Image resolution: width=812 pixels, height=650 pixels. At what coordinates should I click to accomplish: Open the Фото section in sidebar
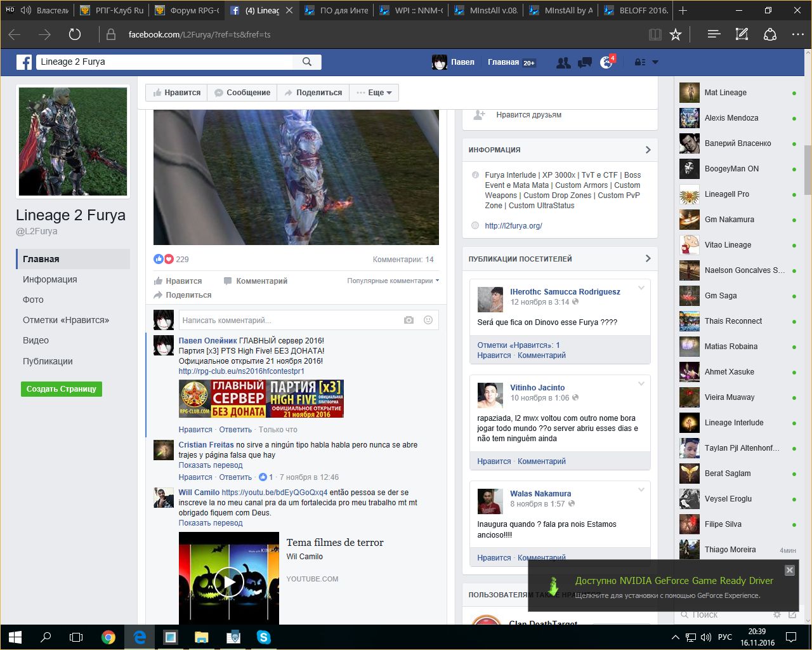coord(33,300)
